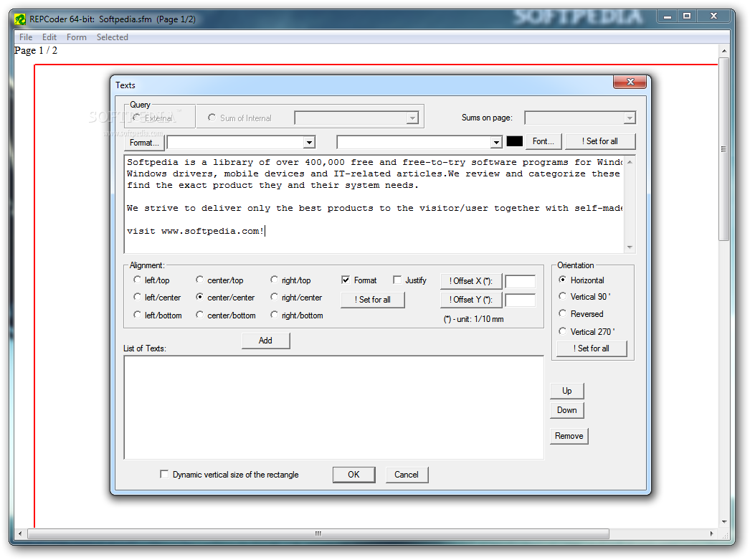Select center/top alignment
This screenshot has width=750, height=560.
[199, 280]
